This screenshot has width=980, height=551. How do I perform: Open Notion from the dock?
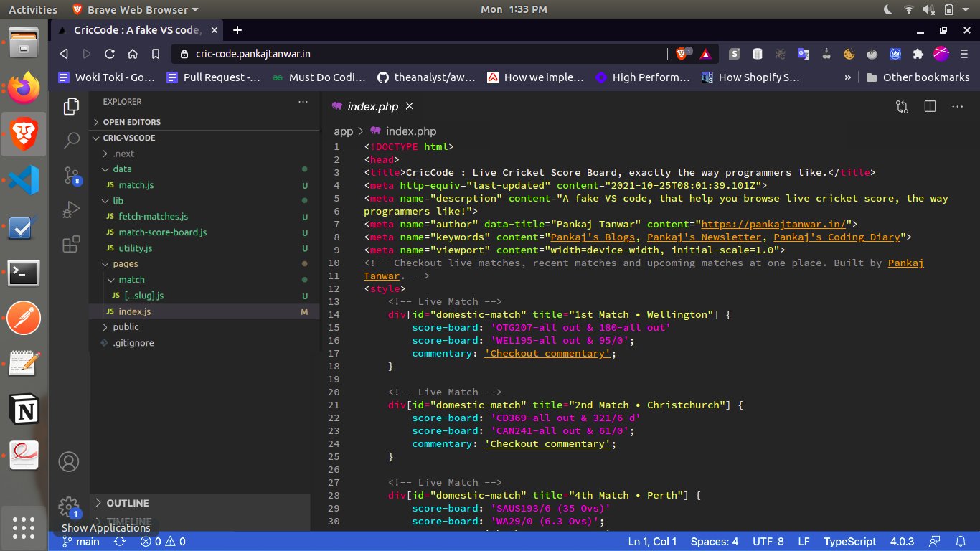(x=24, y=410)
